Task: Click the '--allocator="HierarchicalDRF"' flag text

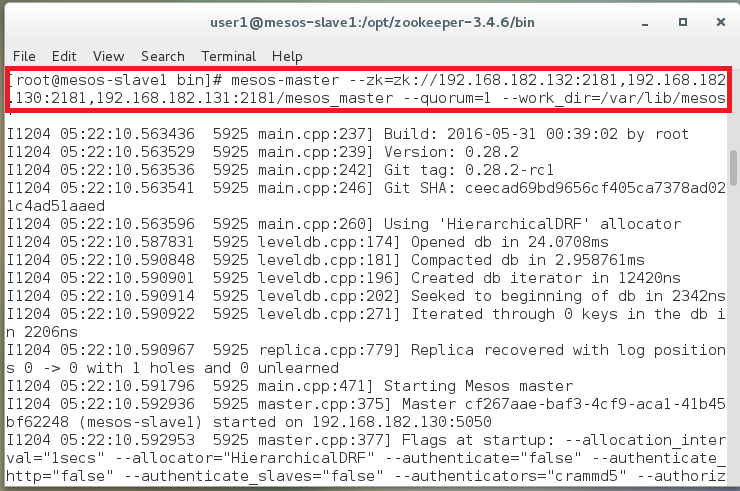Action: [x=244, y=457]
